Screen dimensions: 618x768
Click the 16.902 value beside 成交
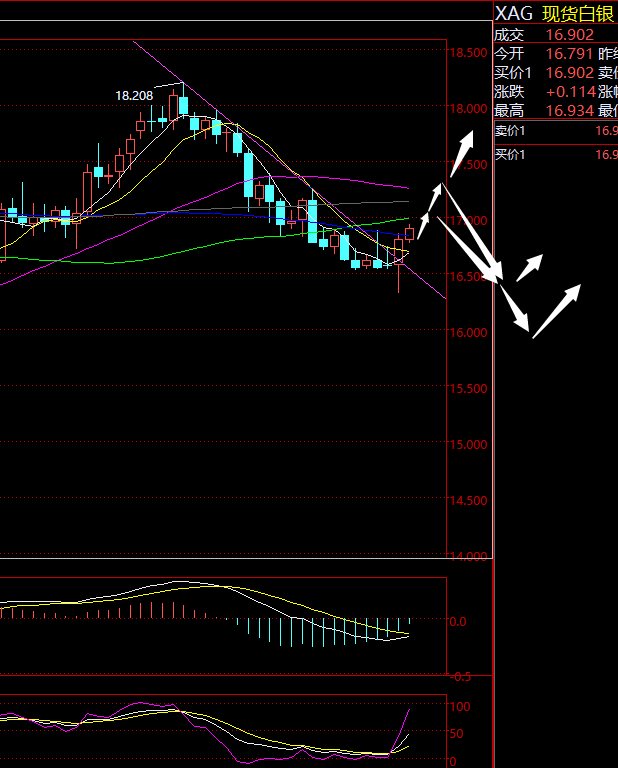point(570,35)
